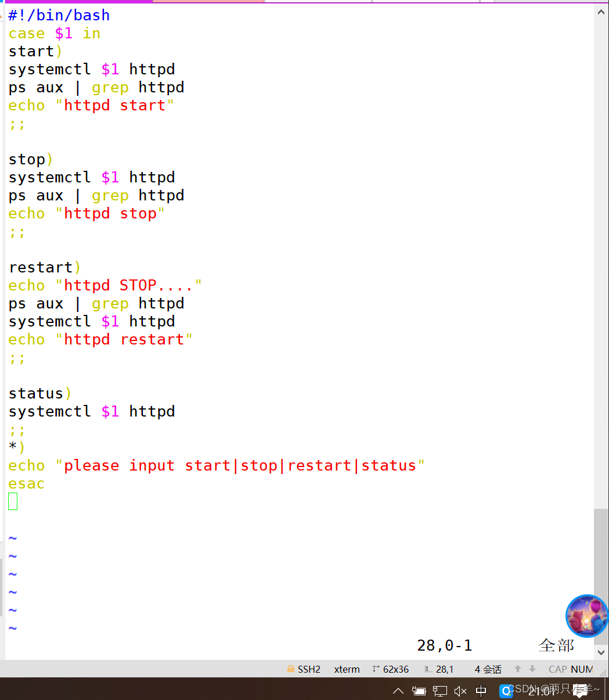This screenshot has height=700, width=609.
Task: Click the terminal size icon beside 62x36
Action: (376, 669)
